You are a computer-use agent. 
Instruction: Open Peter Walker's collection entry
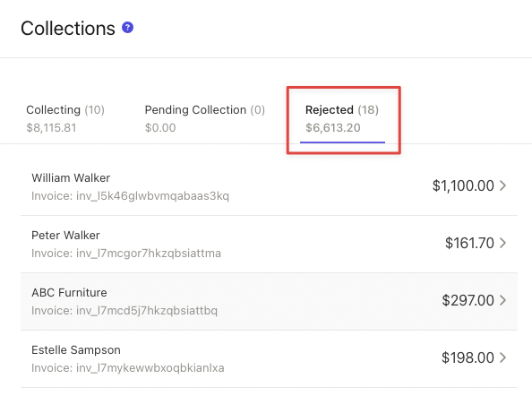pos(269,244)
